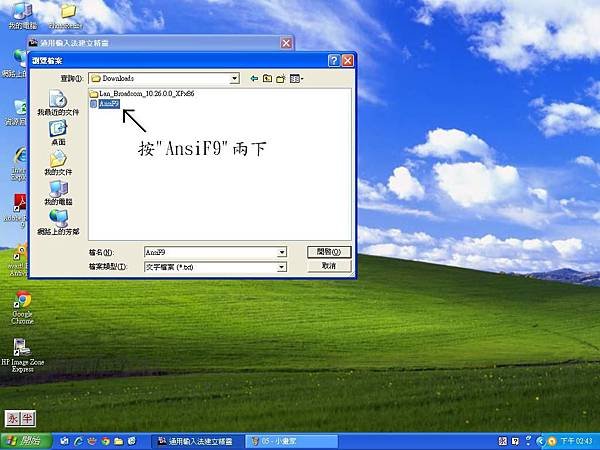Open My Computer desktop icon
This screenshot has height=450, width=600.
(x=22, y=16)
